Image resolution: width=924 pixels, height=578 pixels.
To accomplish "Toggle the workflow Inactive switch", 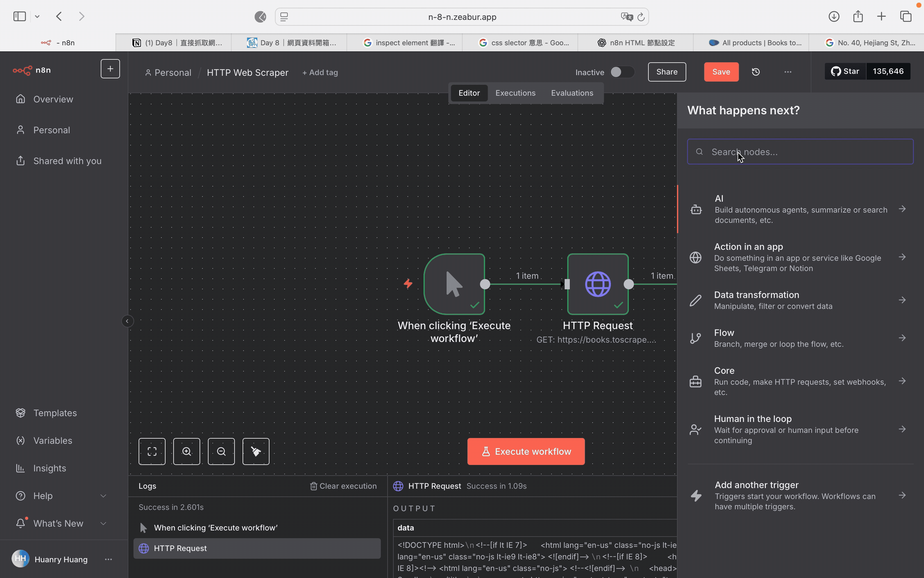I will (x=622, y=72).
